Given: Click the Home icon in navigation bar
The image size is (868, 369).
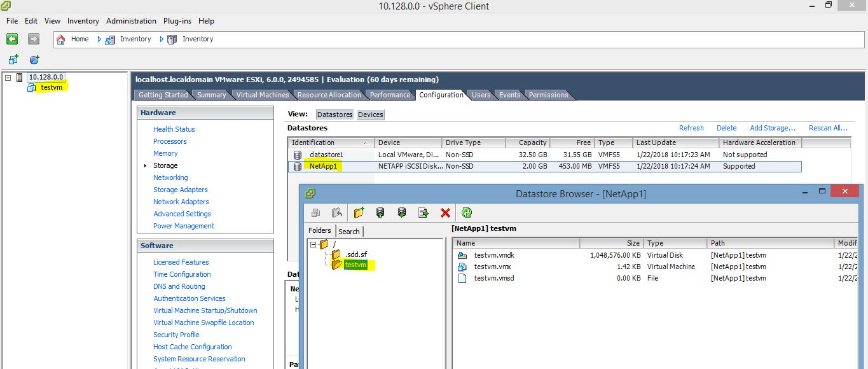Looking at the screenshot, I should [60, 39].
